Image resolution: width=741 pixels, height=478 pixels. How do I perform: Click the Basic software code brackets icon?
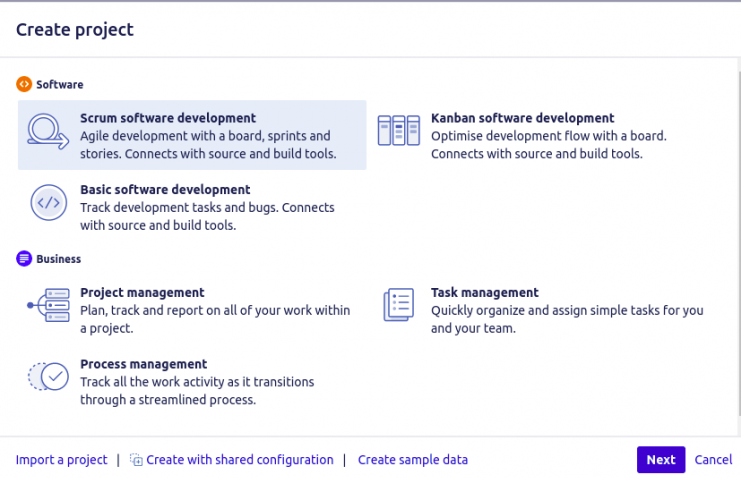coord(48,203)
